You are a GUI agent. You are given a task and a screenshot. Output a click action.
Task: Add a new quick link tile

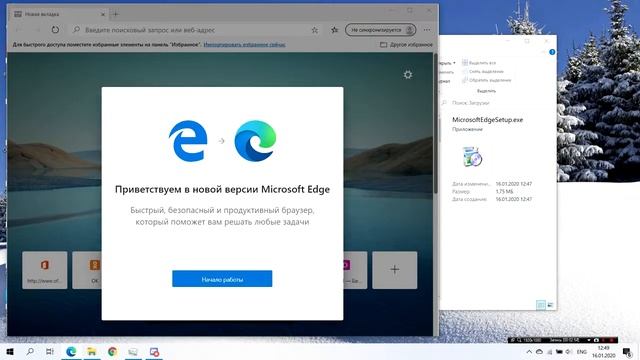[x=395, y=270]
